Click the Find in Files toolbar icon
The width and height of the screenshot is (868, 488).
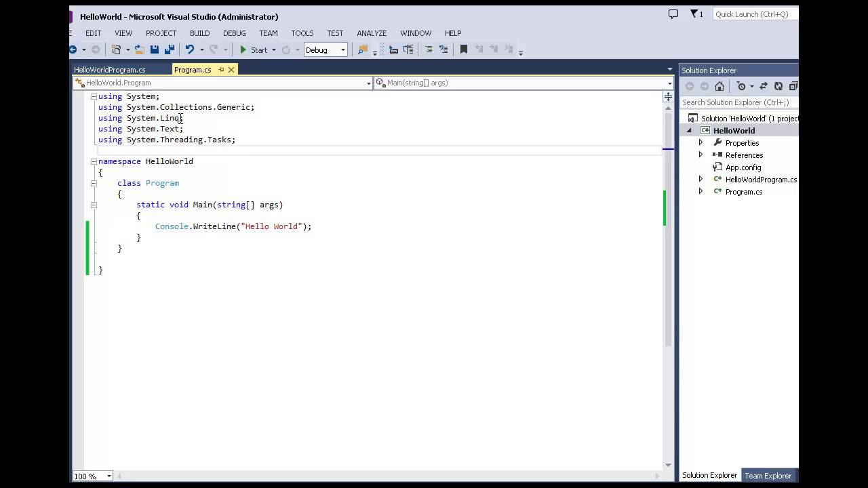coord(363,49)
